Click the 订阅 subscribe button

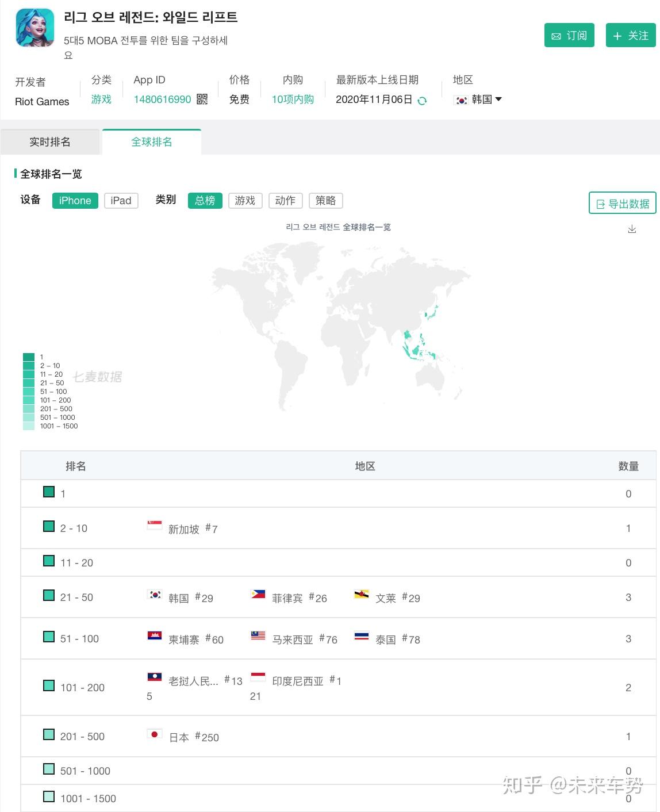pyautogui.click(x=569, y=36)
